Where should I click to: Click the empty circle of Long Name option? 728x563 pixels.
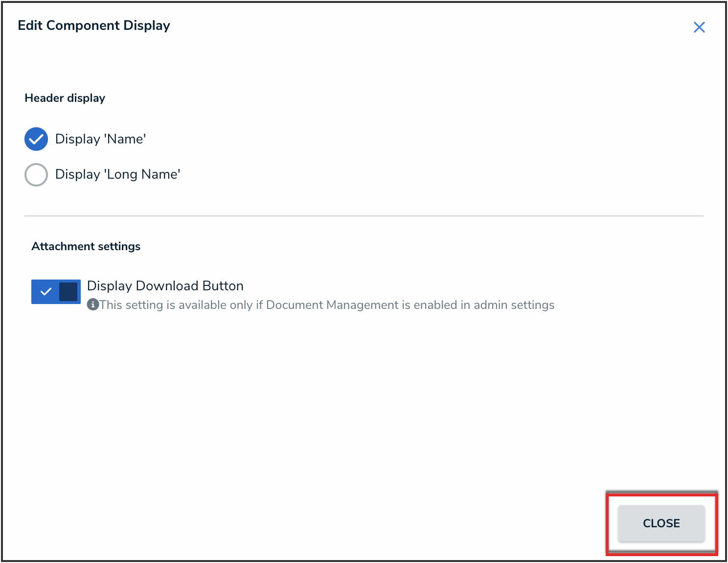tap(36, 175)
